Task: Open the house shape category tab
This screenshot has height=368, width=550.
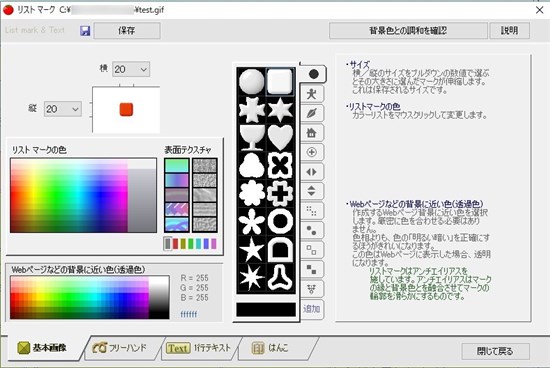Action: coord(312,133)
